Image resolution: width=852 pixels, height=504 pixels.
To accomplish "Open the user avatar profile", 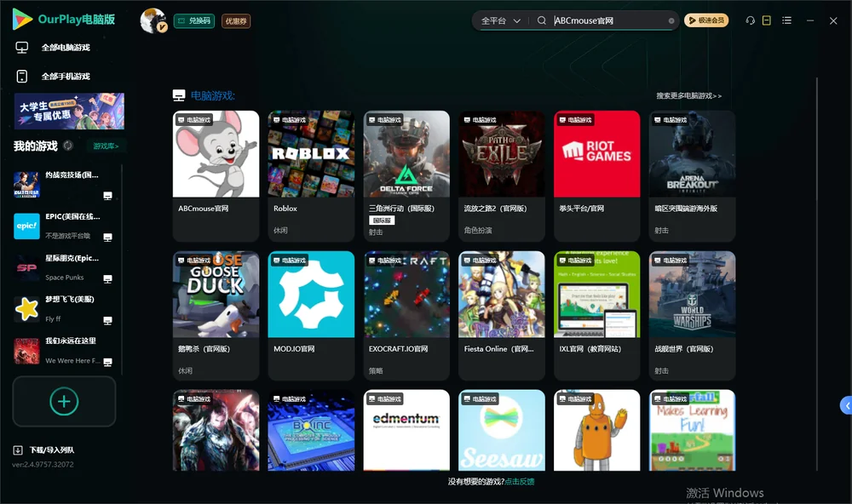I will (153, 20).
